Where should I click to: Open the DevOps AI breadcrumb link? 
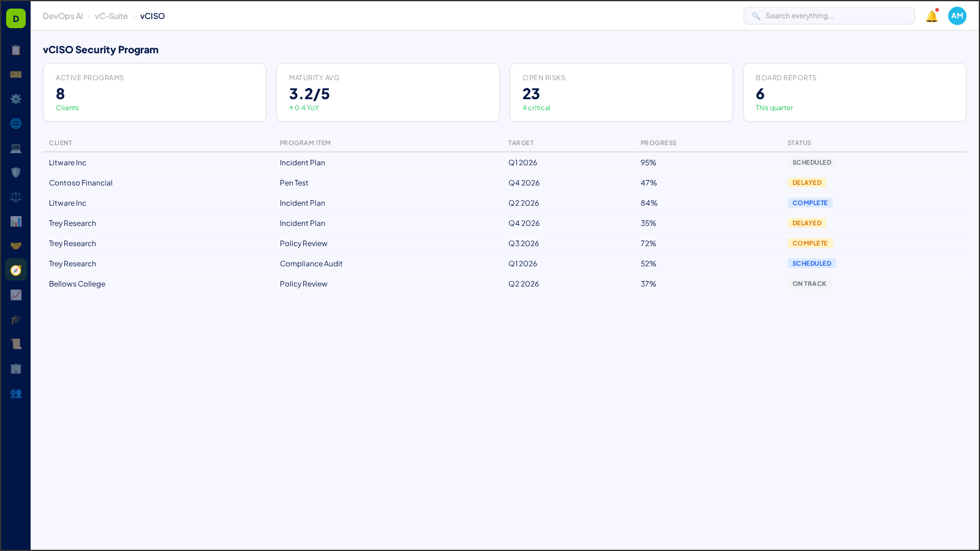pyautogui.click(x=62, y=16)
